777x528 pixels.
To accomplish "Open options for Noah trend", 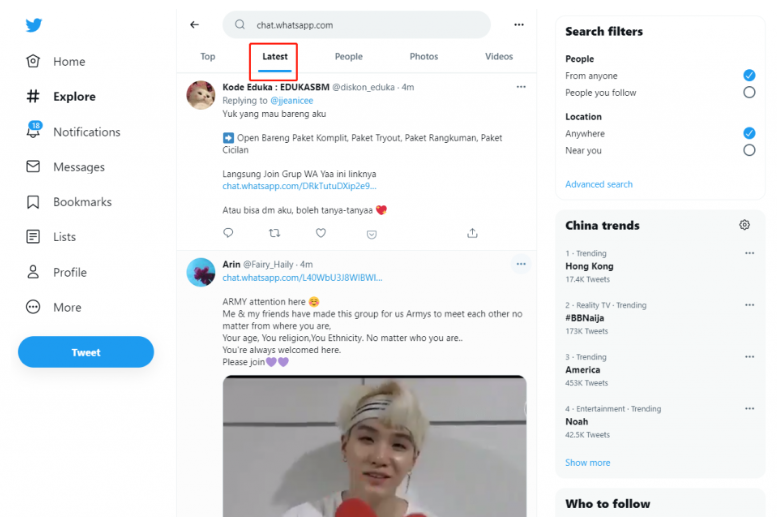I will pos(749,409).
